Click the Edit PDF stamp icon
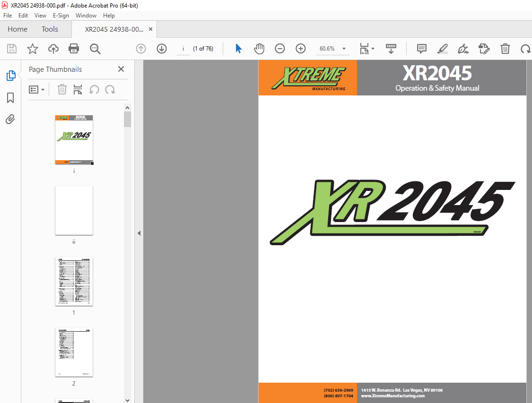Viewport: 532px width, 403px height. pos(484,49)
